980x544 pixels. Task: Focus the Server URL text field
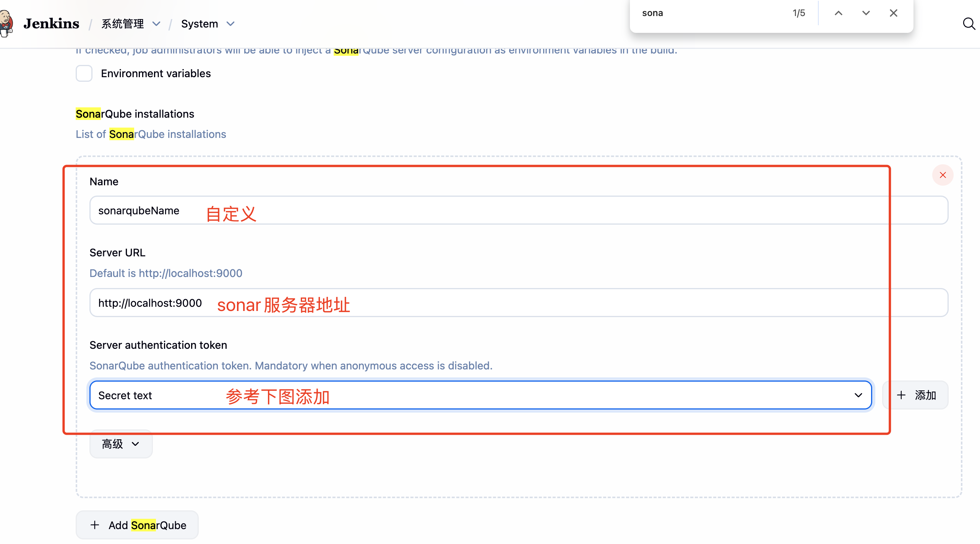pos(519,303)
